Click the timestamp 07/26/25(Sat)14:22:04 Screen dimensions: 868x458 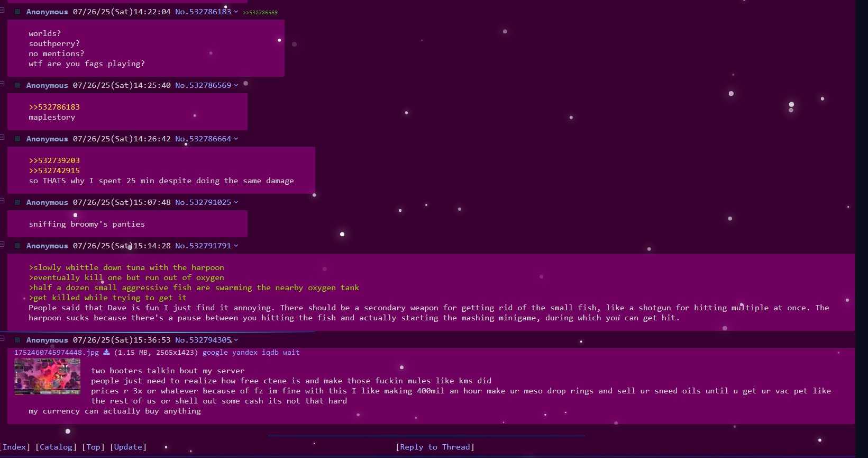[x=122, y=12]
